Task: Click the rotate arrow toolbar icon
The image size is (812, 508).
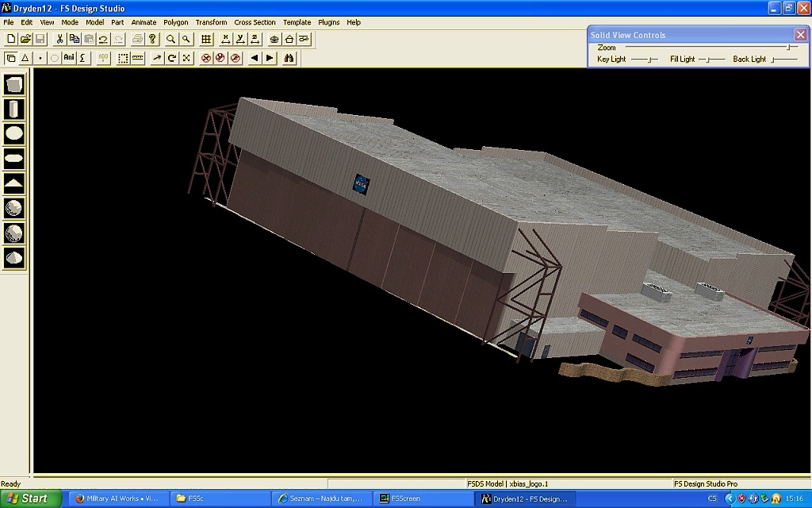Action: 171,58
